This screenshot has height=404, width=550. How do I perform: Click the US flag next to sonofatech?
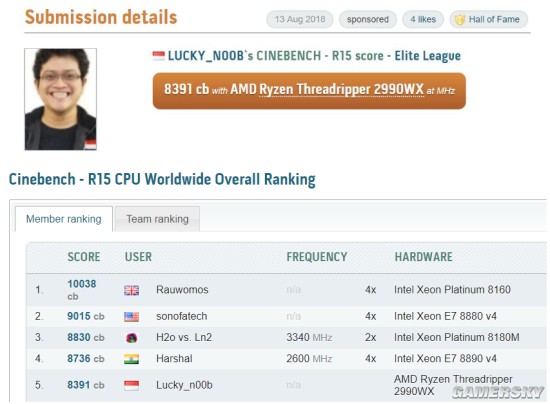point(132,317)
